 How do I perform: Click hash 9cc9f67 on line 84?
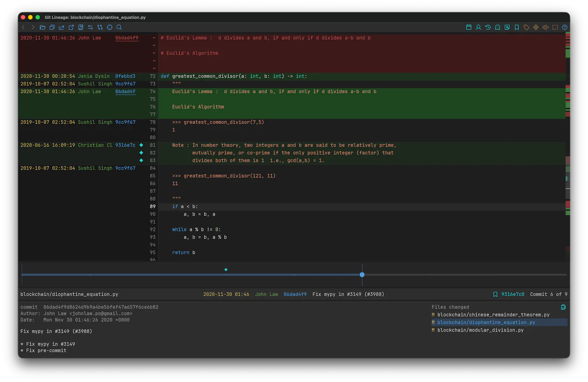[125, 168]
